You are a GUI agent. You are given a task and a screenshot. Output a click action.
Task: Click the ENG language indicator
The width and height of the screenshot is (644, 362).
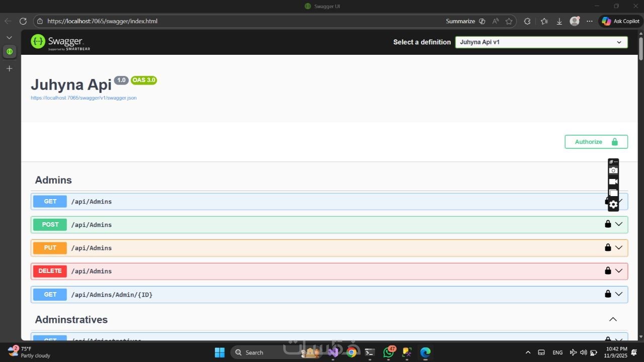pyautogui.click(x=557, y=352)
